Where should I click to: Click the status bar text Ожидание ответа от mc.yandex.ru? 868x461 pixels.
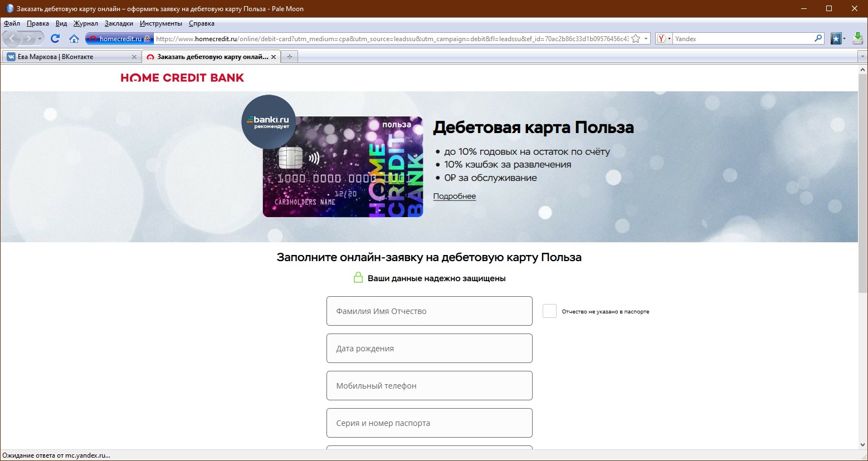pyautogui.click(x=56, y=455)
